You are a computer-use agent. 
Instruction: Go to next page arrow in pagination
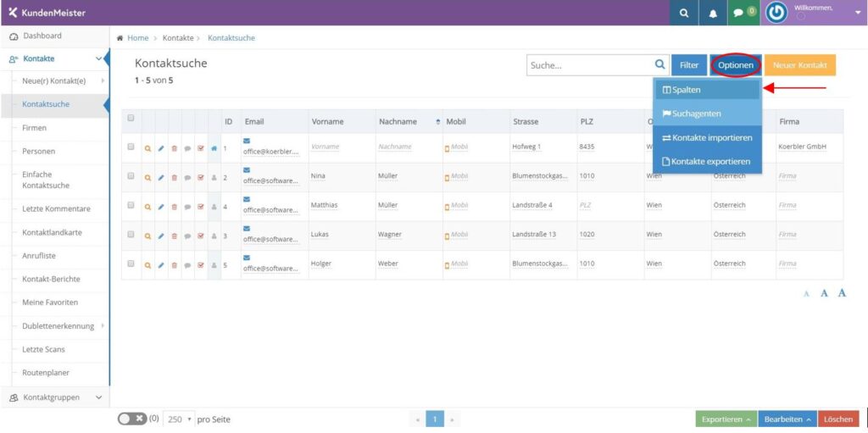pos(453,419)
